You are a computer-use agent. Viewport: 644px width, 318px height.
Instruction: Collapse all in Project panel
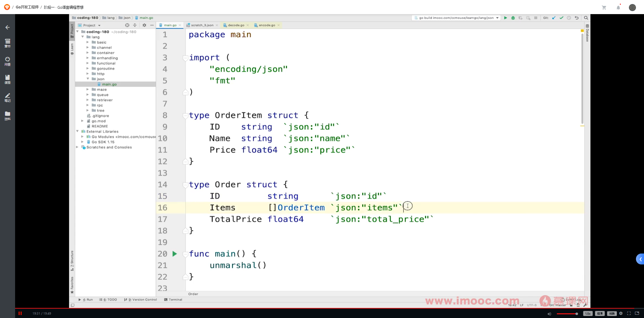click(x=135, y=25)
